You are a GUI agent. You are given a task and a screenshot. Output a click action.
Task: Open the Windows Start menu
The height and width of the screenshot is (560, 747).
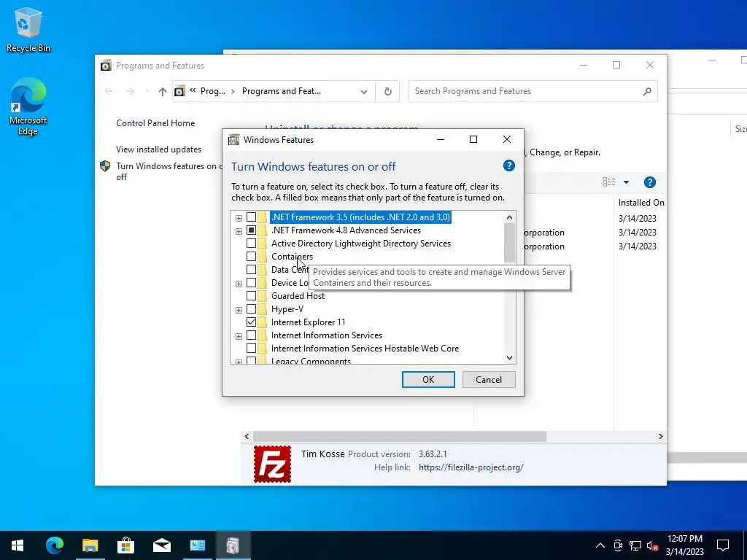coord(18,545)
